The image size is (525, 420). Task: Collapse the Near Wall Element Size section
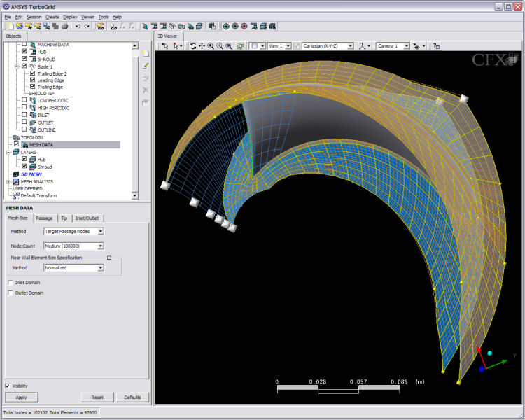(x=109, y=258)
